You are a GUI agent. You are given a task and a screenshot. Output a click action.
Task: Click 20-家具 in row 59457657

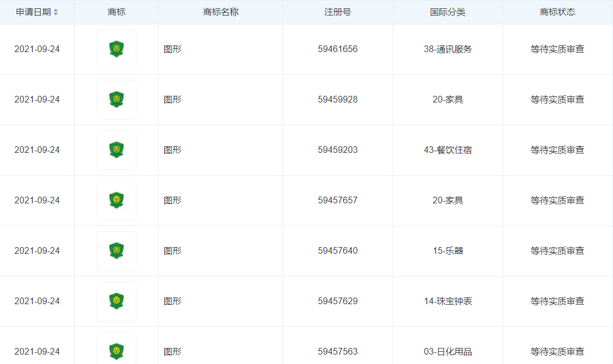point(448,201)
